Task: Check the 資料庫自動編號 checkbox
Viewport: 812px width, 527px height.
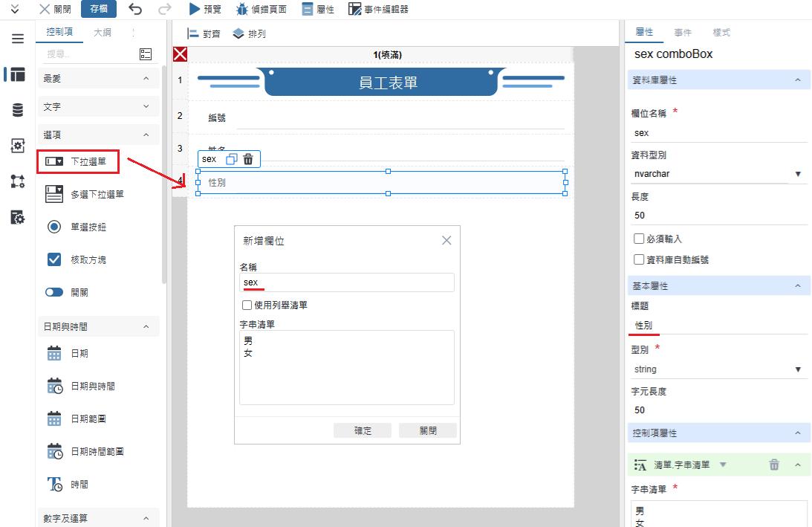Action: [639, 259]
